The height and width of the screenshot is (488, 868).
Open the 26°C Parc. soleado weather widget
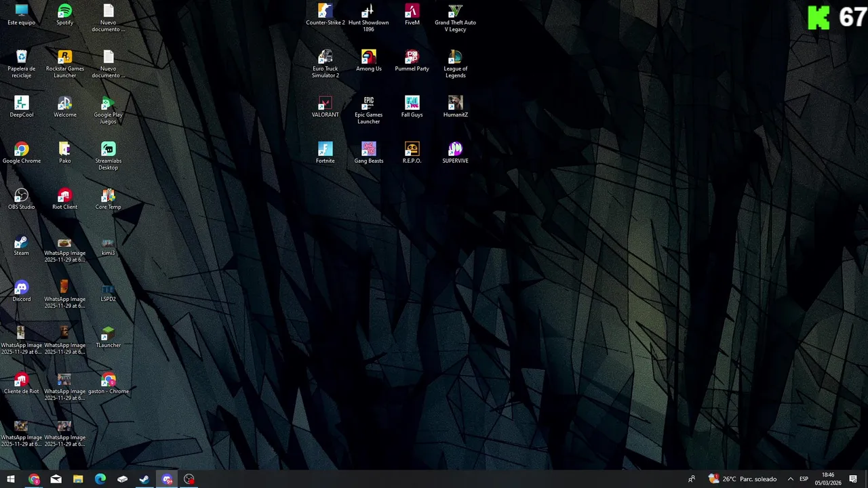[743, 479]
